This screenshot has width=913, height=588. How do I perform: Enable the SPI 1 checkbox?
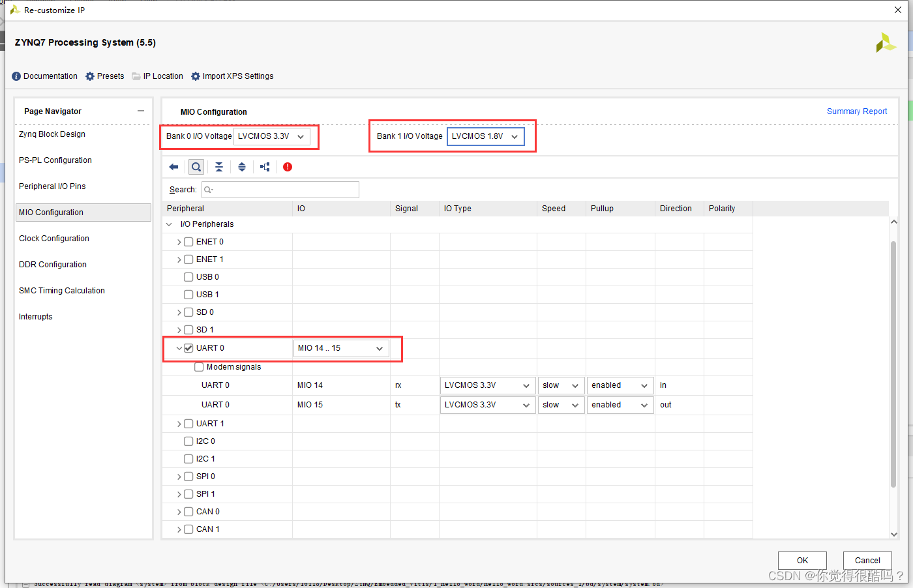pos(188,494)
